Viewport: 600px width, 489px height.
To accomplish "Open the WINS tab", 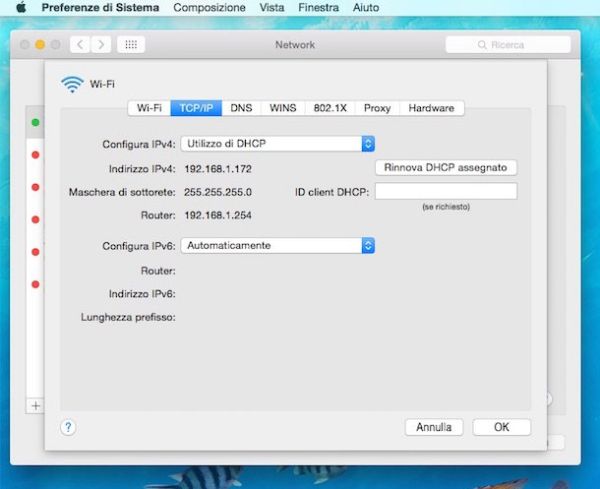I will [283, 108].
